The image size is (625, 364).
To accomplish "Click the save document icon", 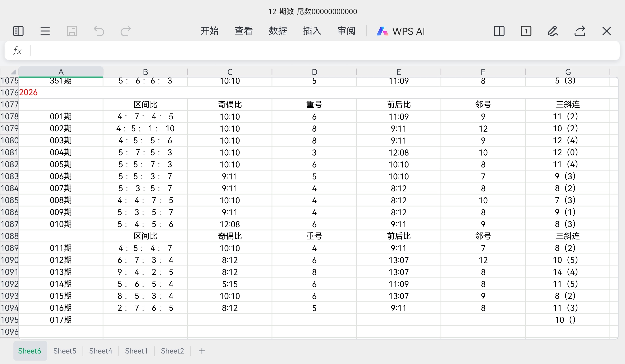I will (72, 31).
